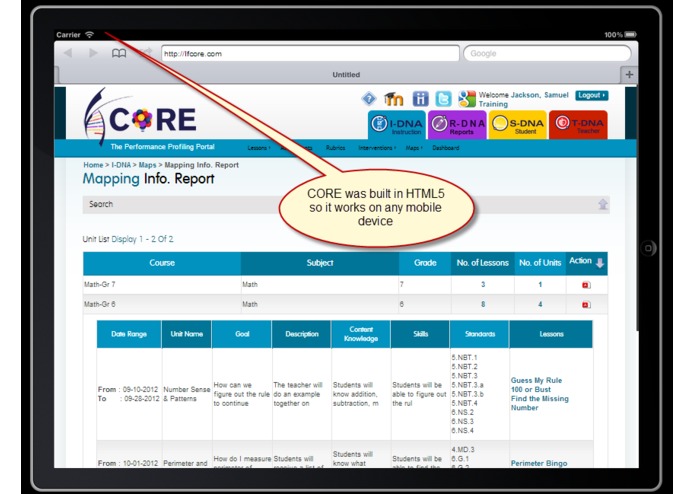Click the up-arrow icon in Search bar
The width and height of the screenshot is (695, 494).
(x=603, y=204)
